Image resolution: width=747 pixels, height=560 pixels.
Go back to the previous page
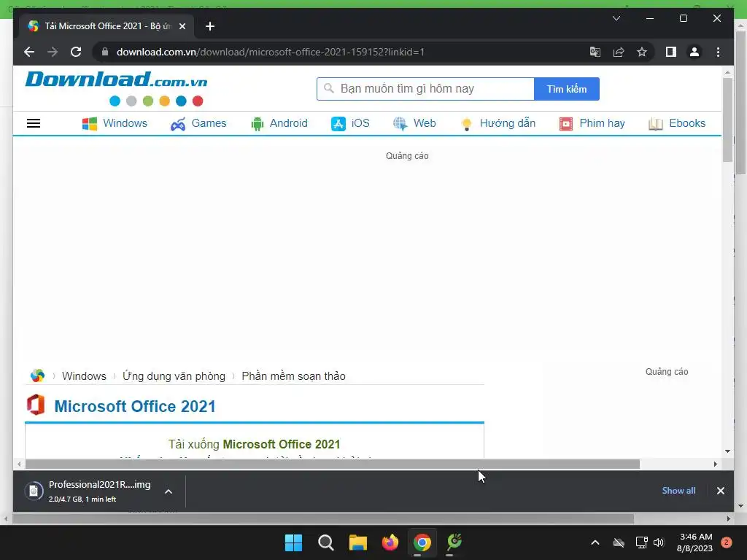29,52
